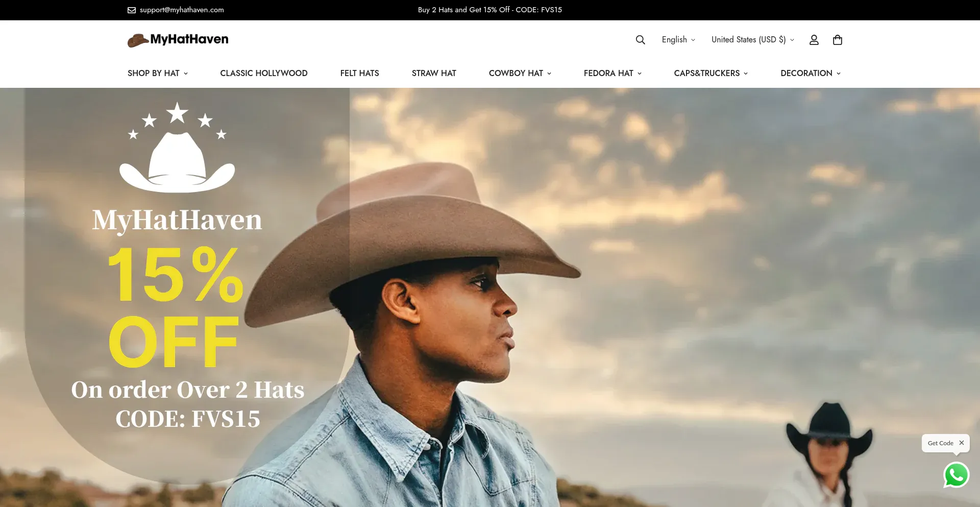Open the account user icon
980x507 pixels.
point(814,40)
